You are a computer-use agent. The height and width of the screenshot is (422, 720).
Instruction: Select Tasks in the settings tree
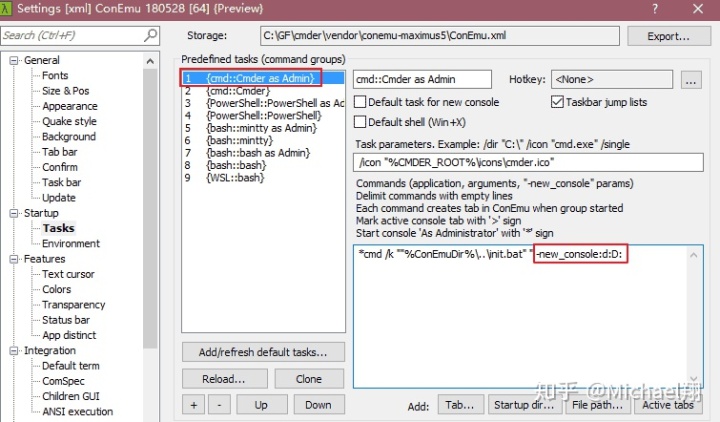pos(59,228)
